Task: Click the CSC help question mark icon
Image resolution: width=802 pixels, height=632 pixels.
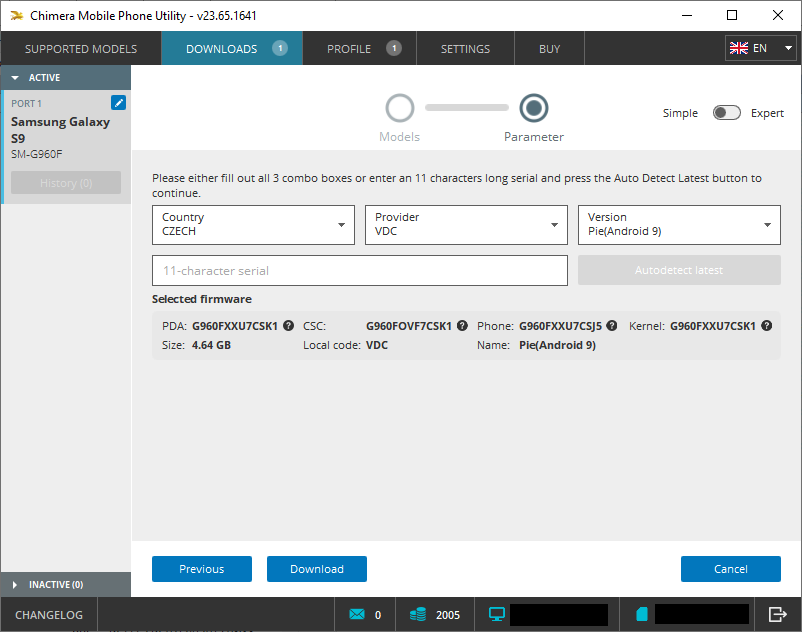Action: point(462,326)
